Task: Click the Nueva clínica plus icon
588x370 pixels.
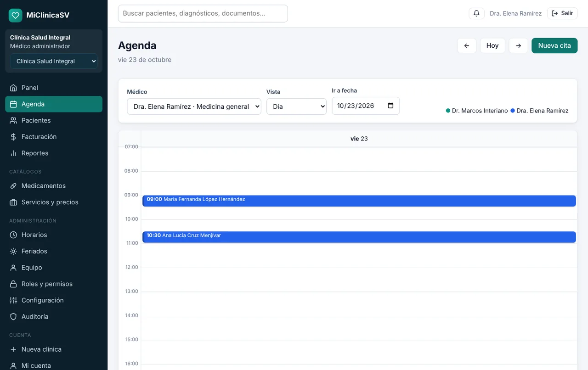Action: tap(13, 349)
